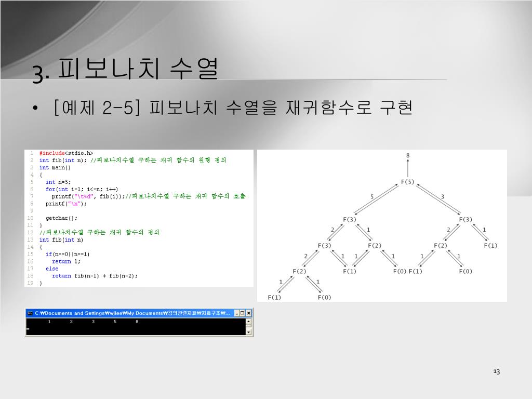The width and height of the screenshot is (532, 399).
Task: Click the console output value 2
Action: click(71, 322)
